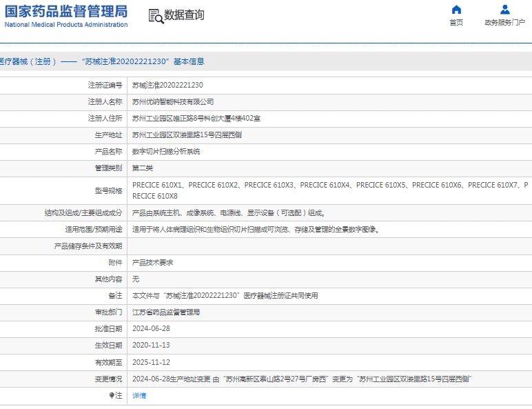Click the bullet icon beside 注
This screenshot has height=409, width=532.
pos(112,395)
